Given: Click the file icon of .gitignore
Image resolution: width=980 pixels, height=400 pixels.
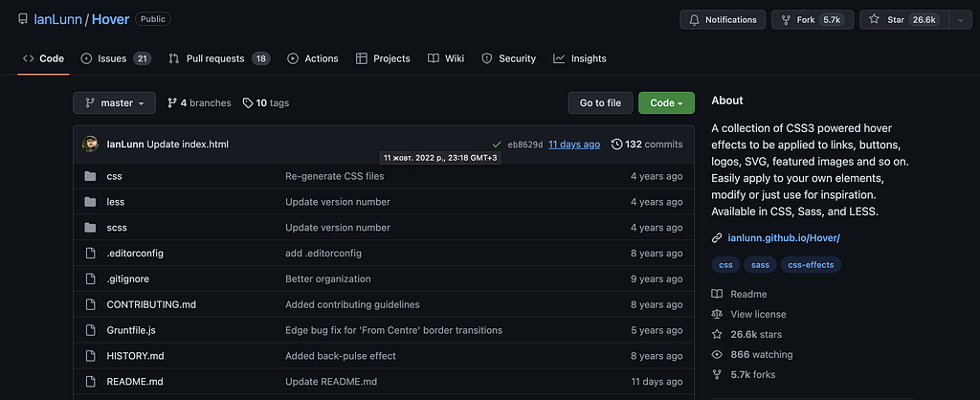Looking at the screenshot, I should 90,278.
